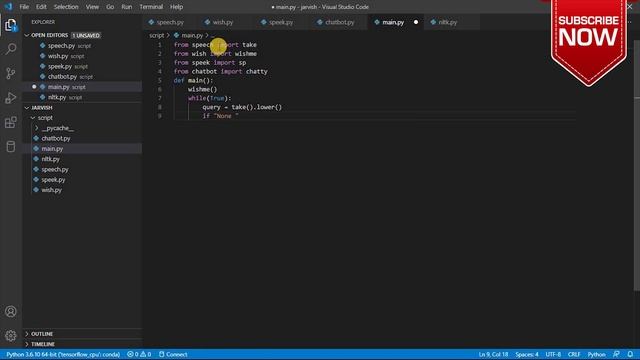The image size is (640, 360).
Task: Click the Subscribe Now banner
Action: [589, 42]
